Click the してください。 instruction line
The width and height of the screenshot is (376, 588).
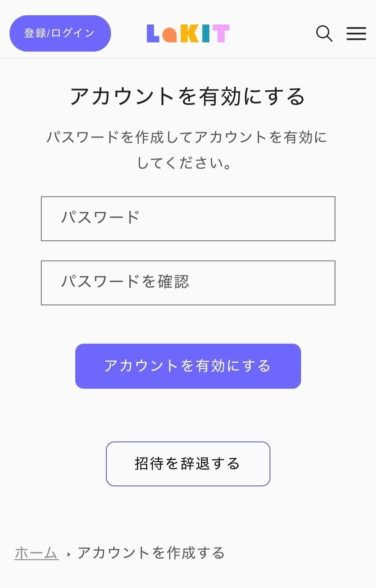184,163
